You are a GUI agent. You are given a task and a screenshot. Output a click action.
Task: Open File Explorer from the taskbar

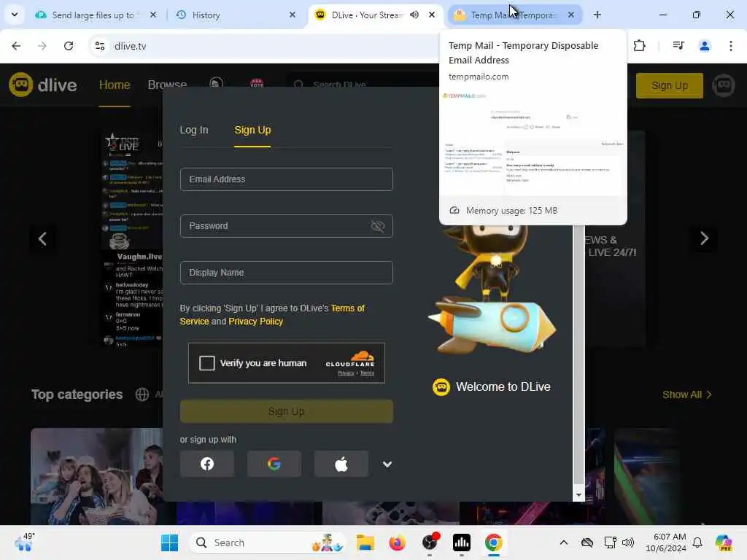(x=365, y=542)
